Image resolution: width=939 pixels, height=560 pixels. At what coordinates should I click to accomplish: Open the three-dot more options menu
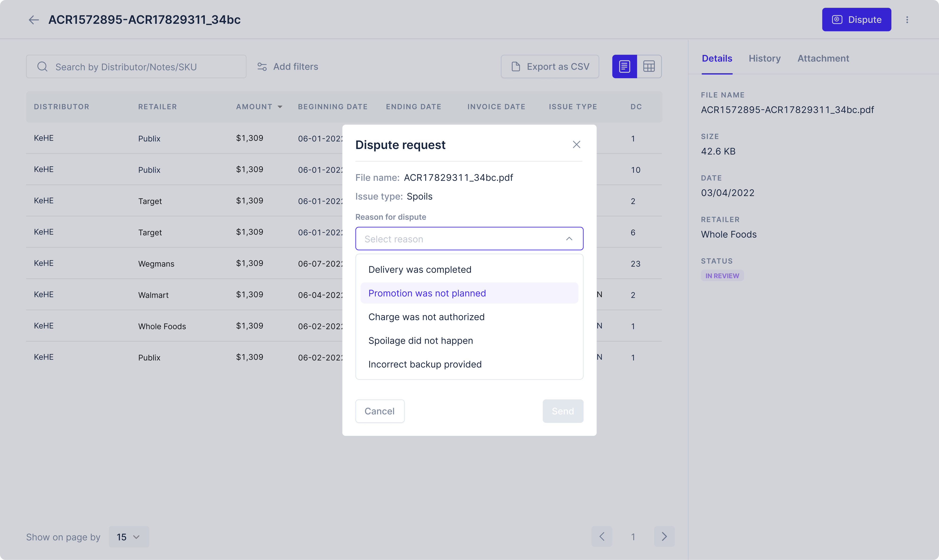tap(907, 20)
